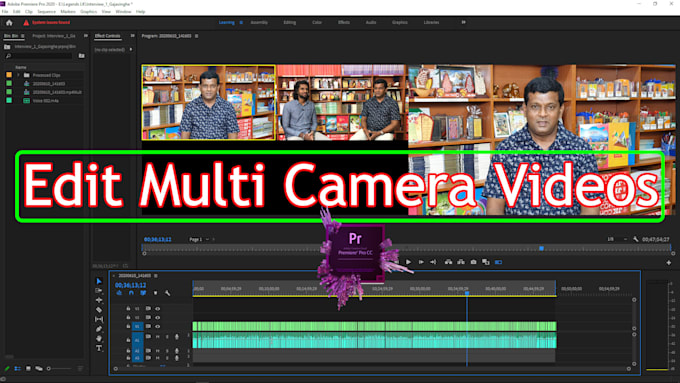The image size is (680, 383).
Task: Open the Bin panel menu
Action: pos(23,36)
